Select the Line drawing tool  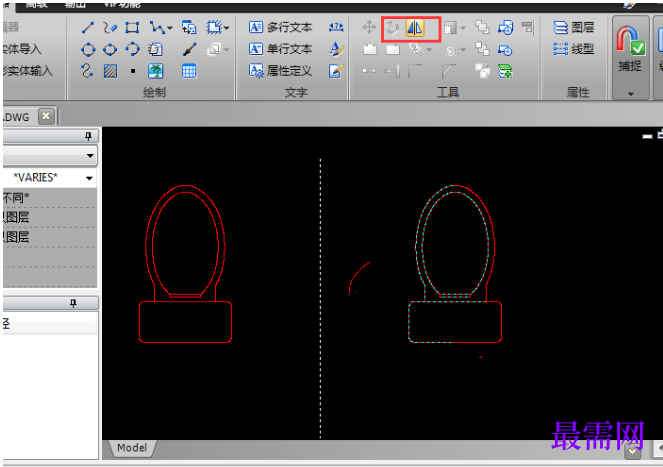[88, 28]
